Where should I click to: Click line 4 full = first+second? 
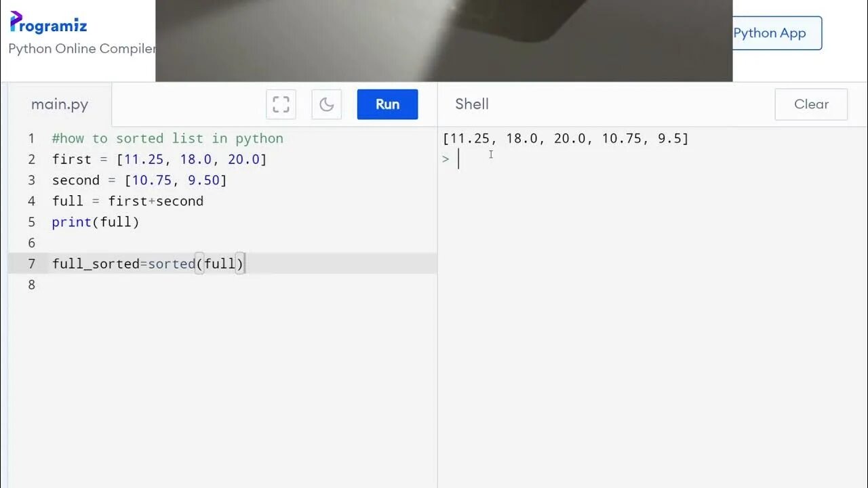pyautogui.click(x=127, y=201)
